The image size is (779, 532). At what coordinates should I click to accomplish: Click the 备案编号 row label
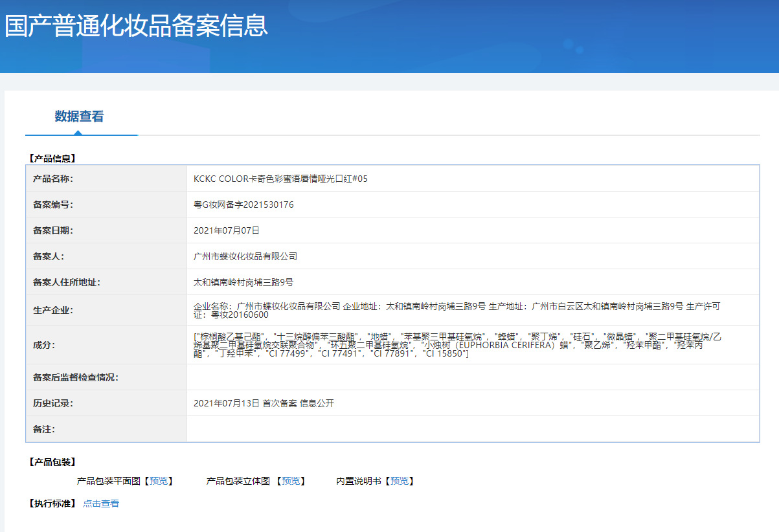[x=53, y=205]
